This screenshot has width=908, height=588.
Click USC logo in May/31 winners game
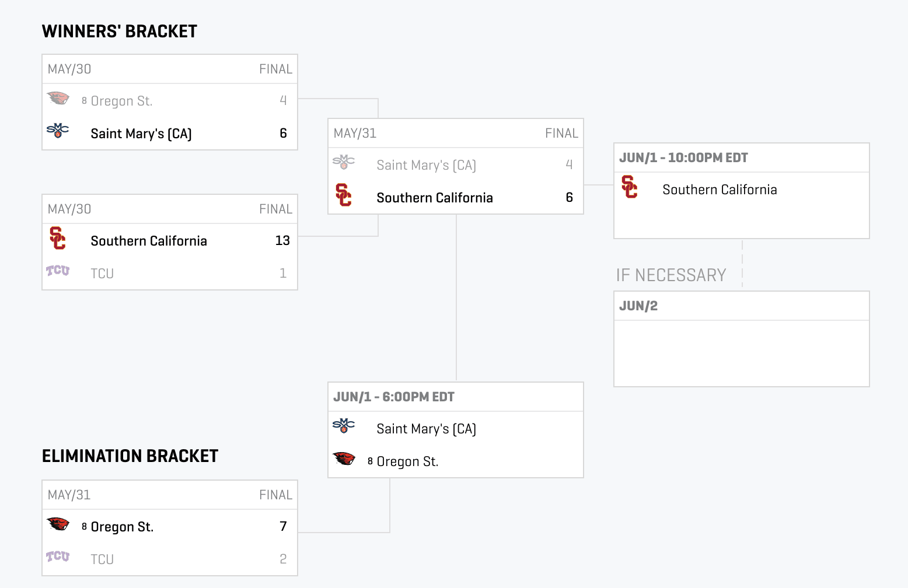343,195
